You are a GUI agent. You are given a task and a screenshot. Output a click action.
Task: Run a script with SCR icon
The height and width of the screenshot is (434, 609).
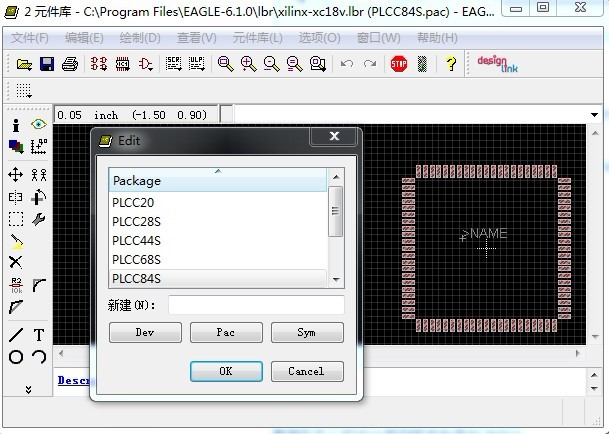click(173, 64)
